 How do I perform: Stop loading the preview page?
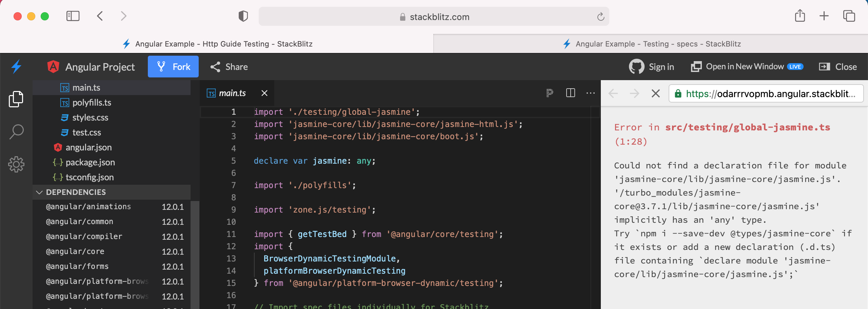pos(656,93)
